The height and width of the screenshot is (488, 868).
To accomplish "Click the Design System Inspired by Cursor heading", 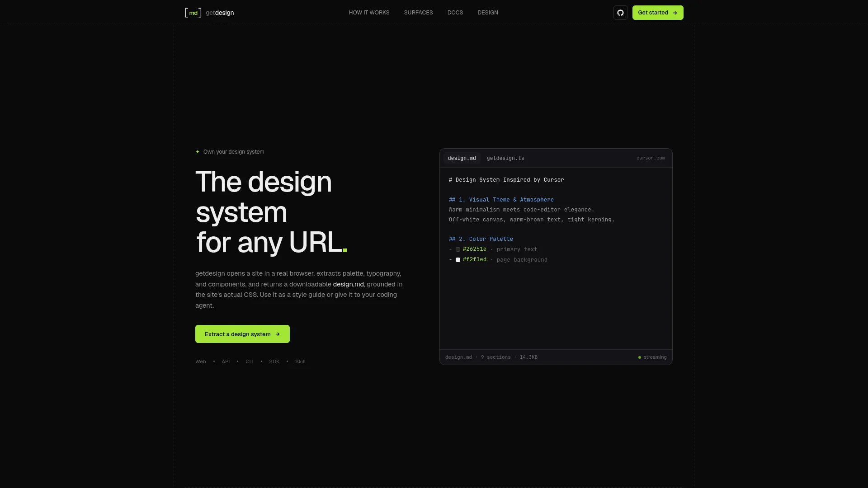I will [506, 180].
